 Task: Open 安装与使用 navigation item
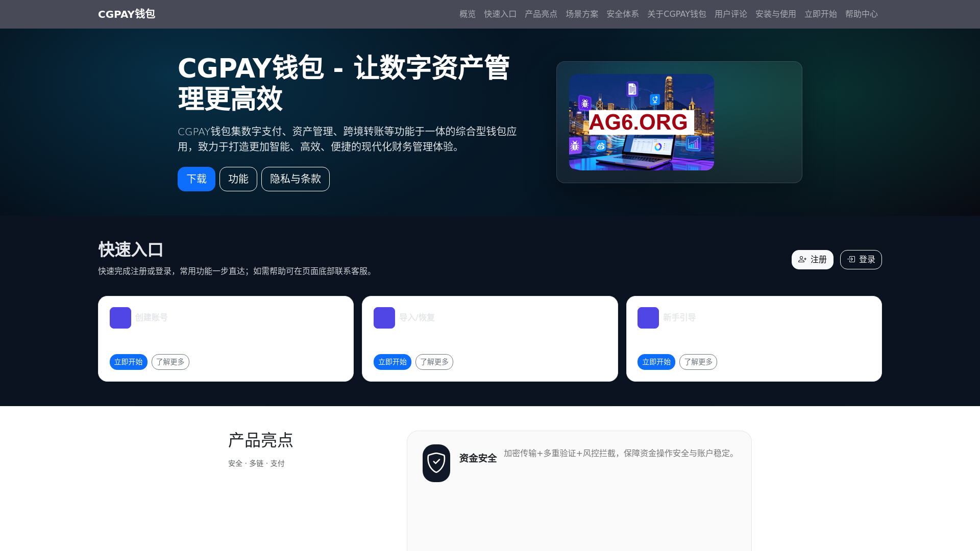[776, 14]
